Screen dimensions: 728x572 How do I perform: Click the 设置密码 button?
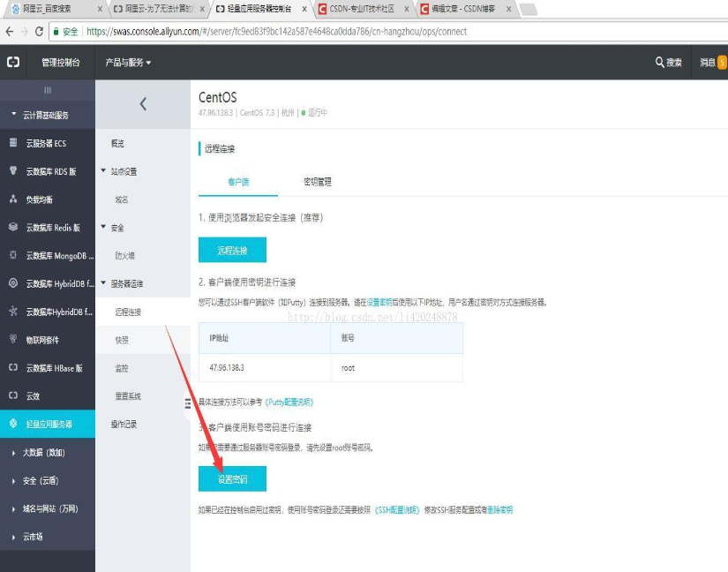(x=232, y=478)
